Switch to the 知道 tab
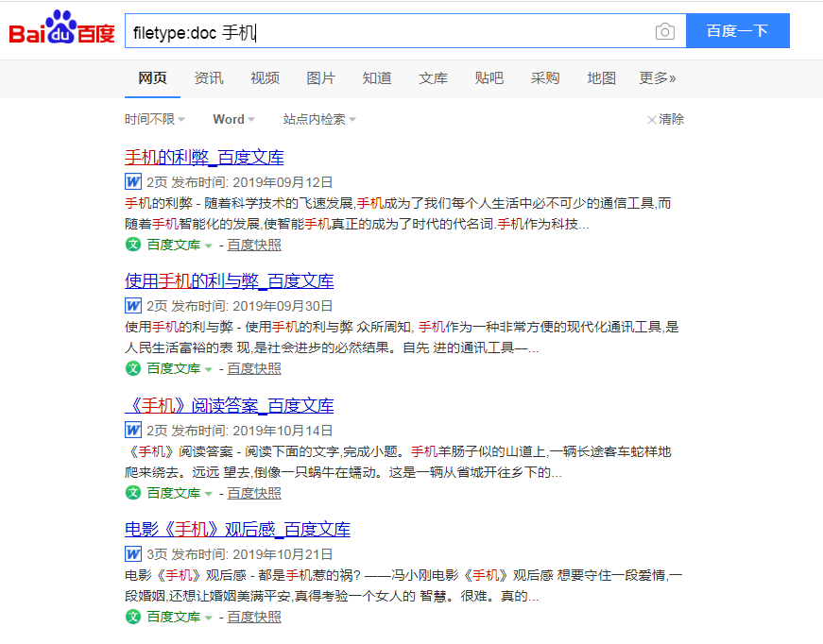The image size is (823, 644). 377,78
